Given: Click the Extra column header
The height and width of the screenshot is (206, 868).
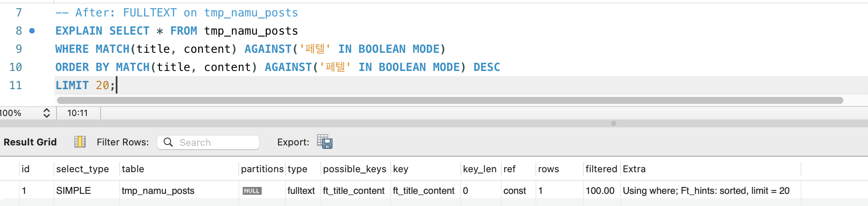Looking at the screenshot, I should tap(634, 169).
